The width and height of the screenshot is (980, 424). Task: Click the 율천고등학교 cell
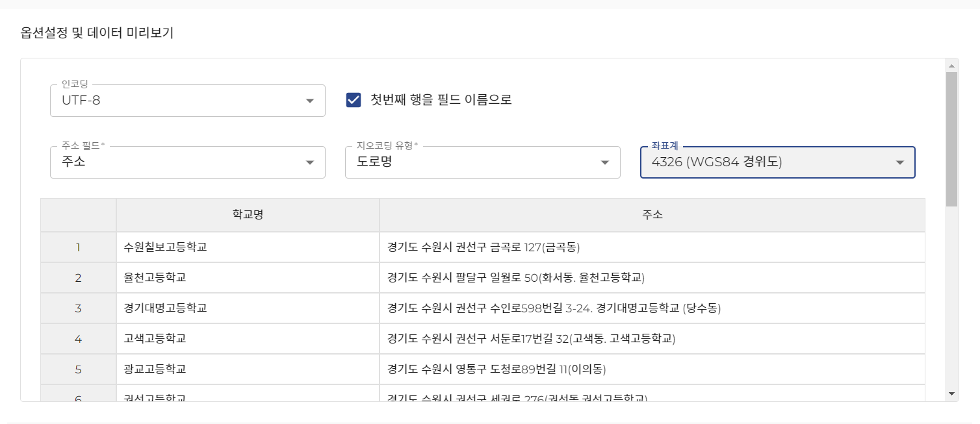click(248, 278)
